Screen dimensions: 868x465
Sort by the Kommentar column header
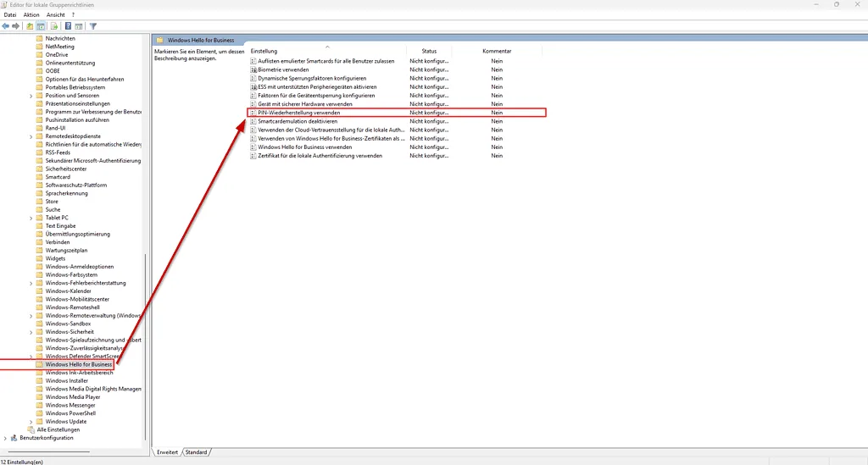(x=497, y=51)
